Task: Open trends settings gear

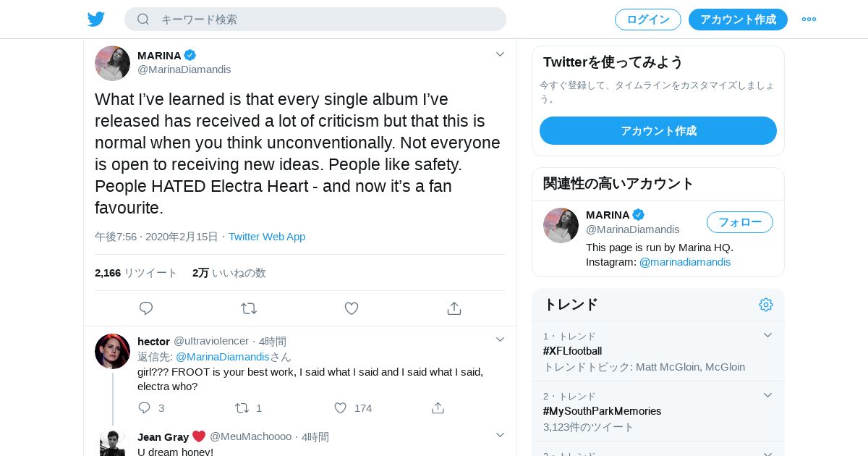Action: (766, 305)
